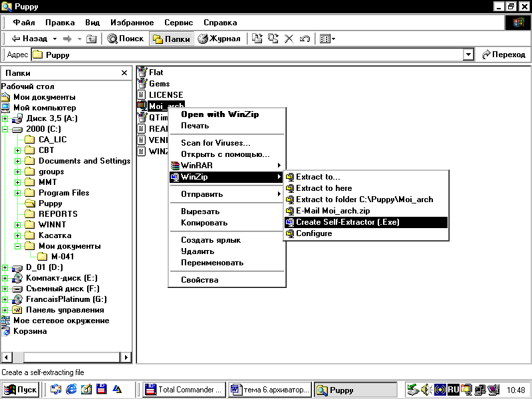Select the Flat file icon
Viewport: 532px width, 399px height.
click(142, 72)
